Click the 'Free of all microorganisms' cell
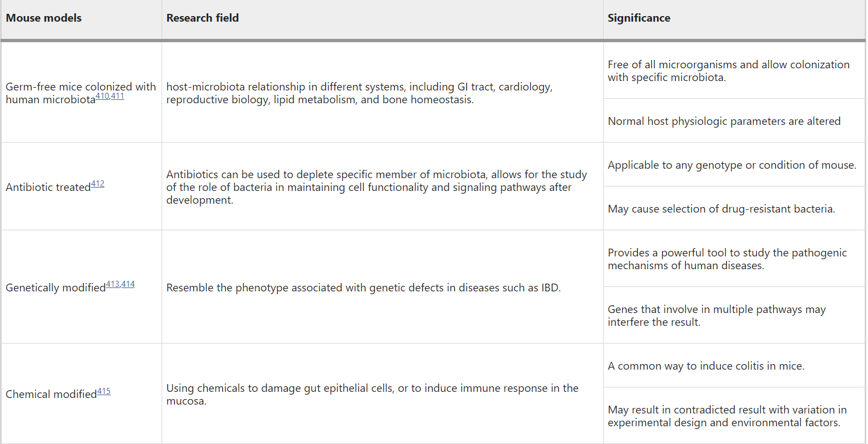 [x=728, y=71]
